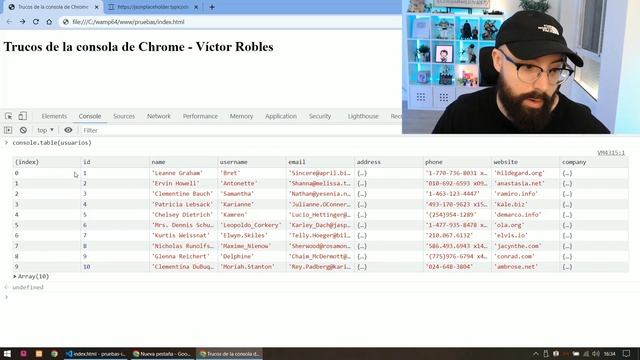Click the '(254)954-1289' phone cell
This screenshot has height=360, width=640.
pos(457,215)
